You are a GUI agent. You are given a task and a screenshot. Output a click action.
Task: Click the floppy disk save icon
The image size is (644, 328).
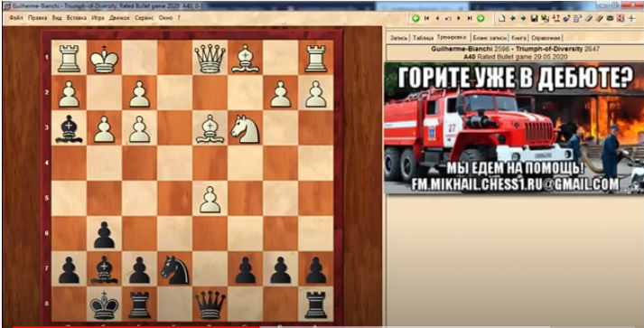click(534, 18)
